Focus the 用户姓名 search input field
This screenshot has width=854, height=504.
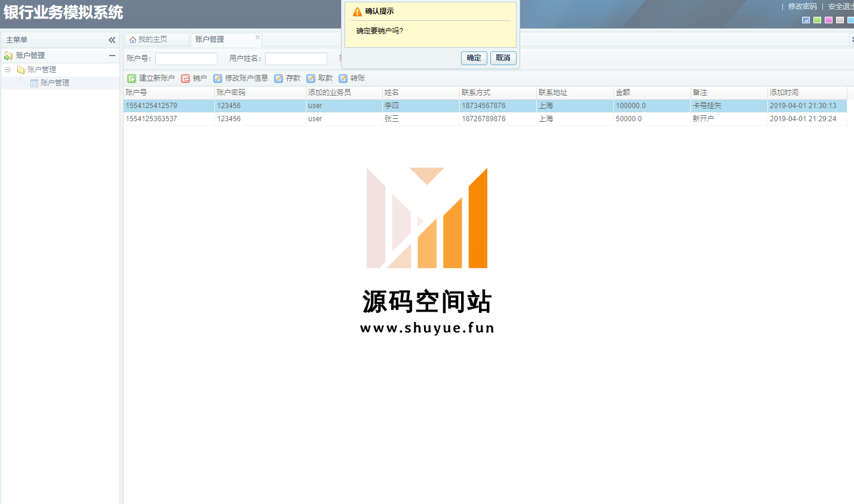pyautogui.click(x=296, y=59)
